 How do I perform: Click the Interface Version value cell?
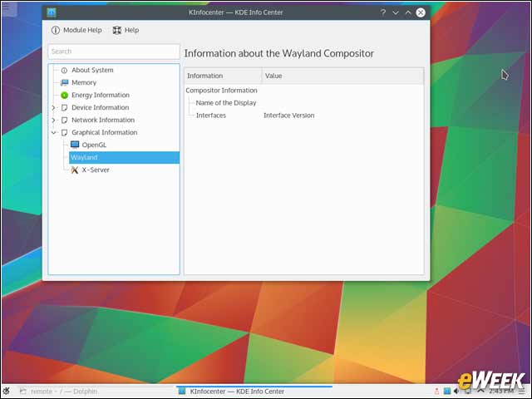pyautogui.click(x=289, y=116)
